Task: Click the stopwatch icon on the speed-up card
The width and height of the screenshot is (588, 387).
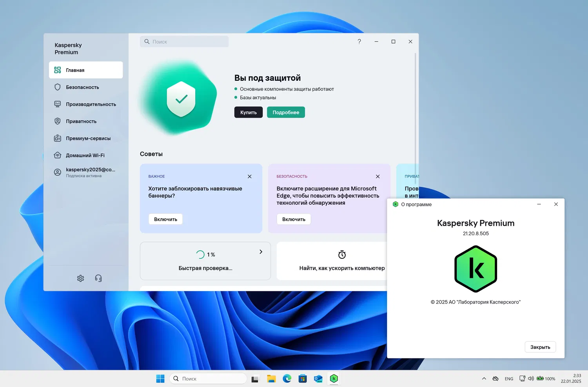Action: (342, 254)
